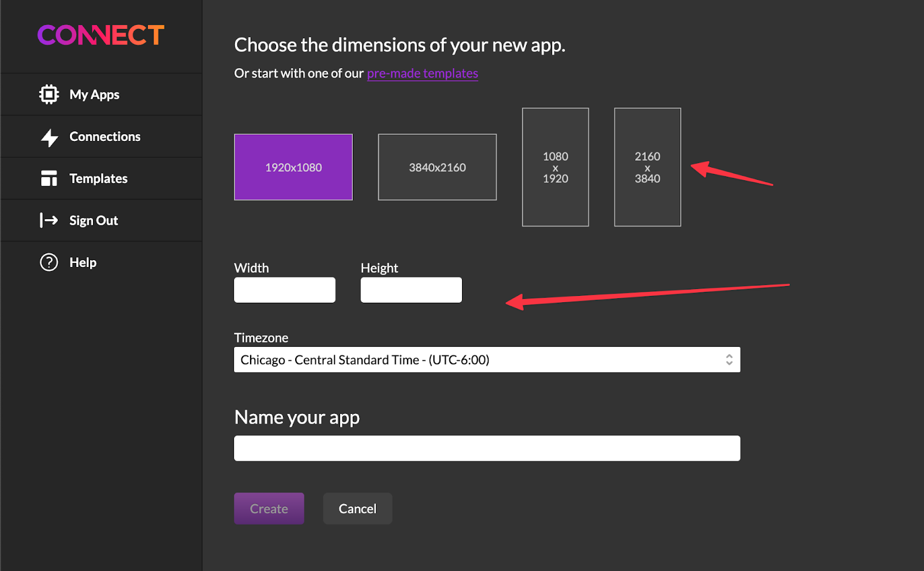Open Help using the question mark icon

pos(49,262)
